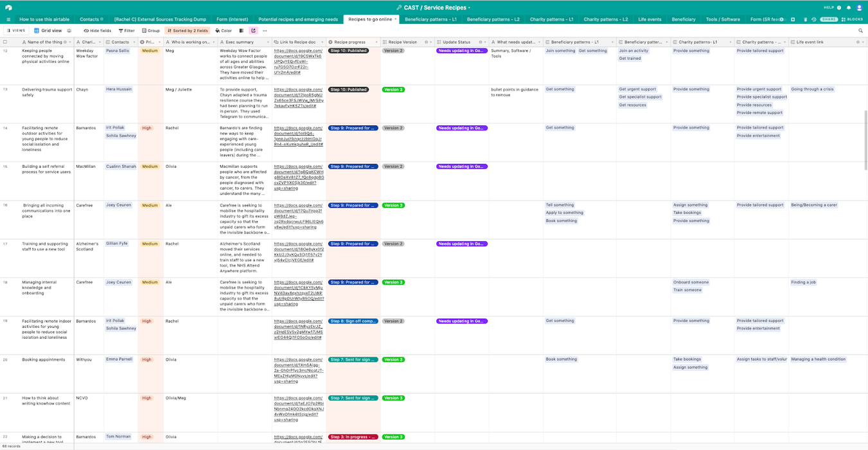
Task: Open Google Docs link in MacMillan row
Action: point(299,176)
